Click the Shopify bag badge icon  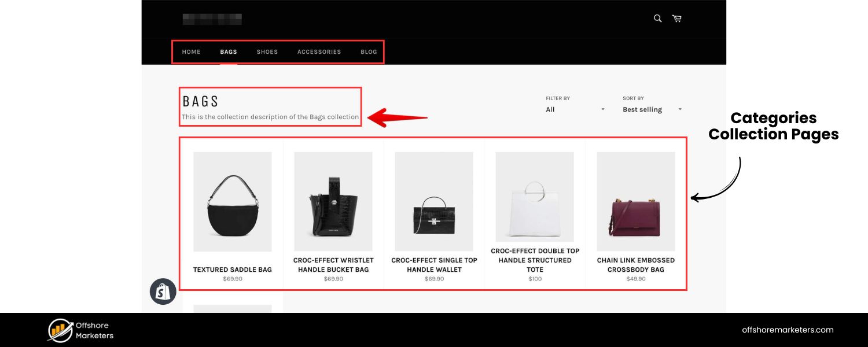coord(163,291)
